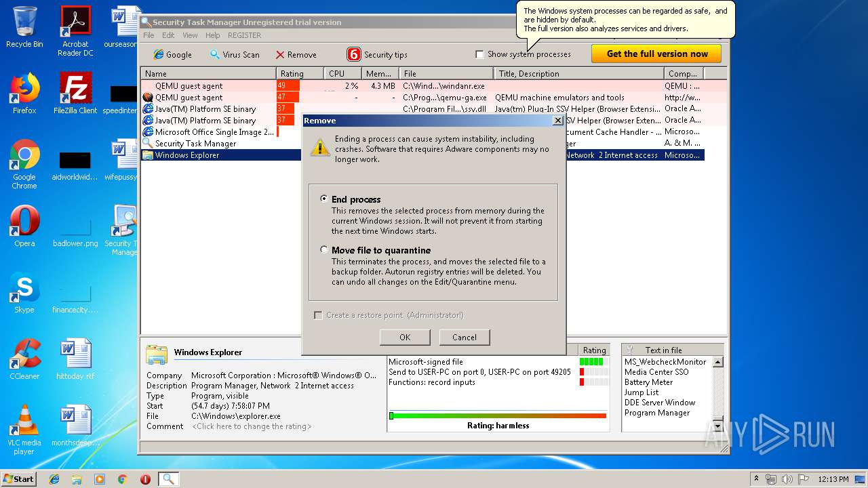Open Skype desktop icon

(24, 293)
